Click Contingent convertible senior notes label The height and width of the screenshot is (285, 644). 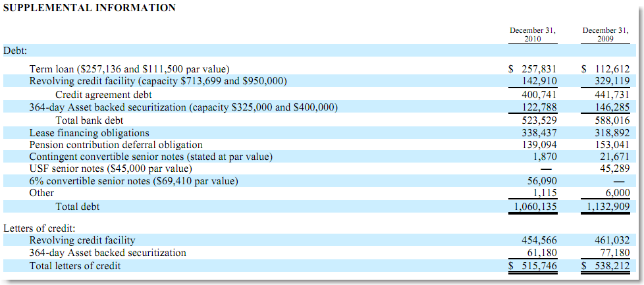click(151, 157)
